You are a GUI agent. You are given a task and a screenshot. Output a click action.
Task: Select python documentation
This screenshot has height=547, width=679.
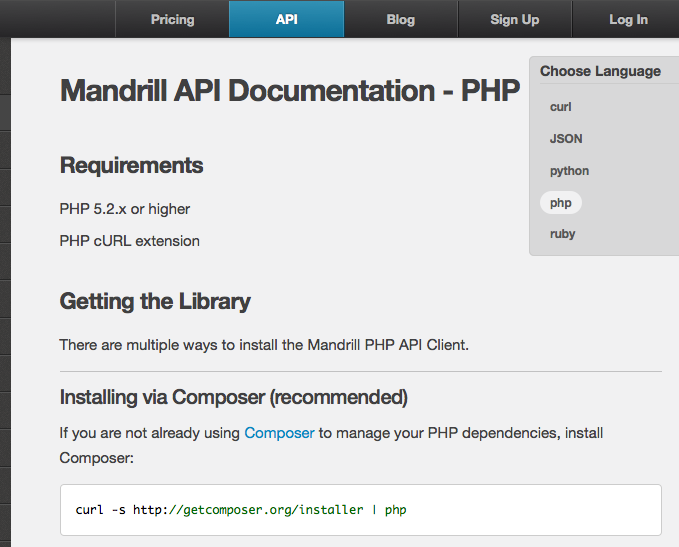[x=569, y=171]
